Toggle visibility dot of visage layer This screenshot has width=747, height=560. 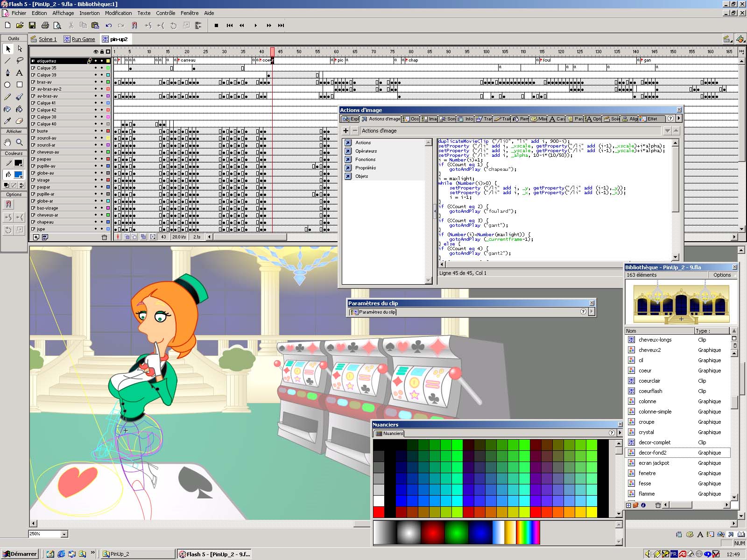coord(96,180)
